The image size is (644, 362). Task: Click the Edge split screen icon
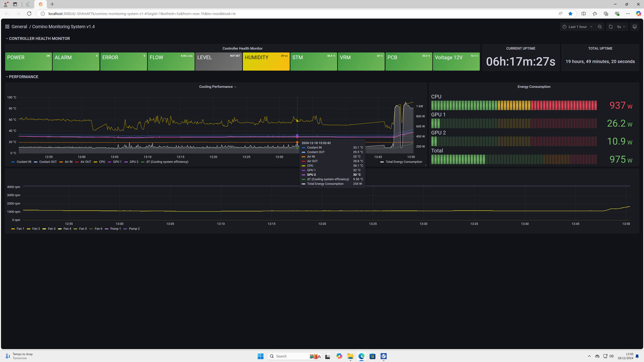pyautogui.click(x=584, y=14)
